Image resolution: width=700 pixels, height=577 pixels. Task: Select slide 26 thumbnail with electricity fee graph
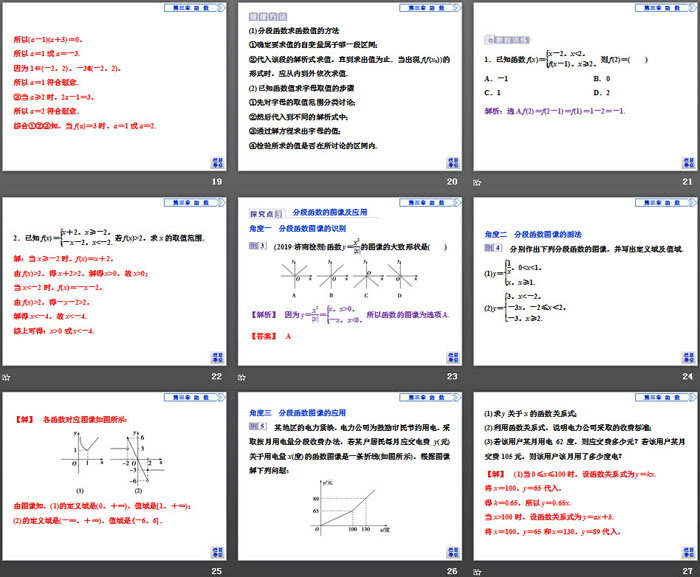click(350, 477)
